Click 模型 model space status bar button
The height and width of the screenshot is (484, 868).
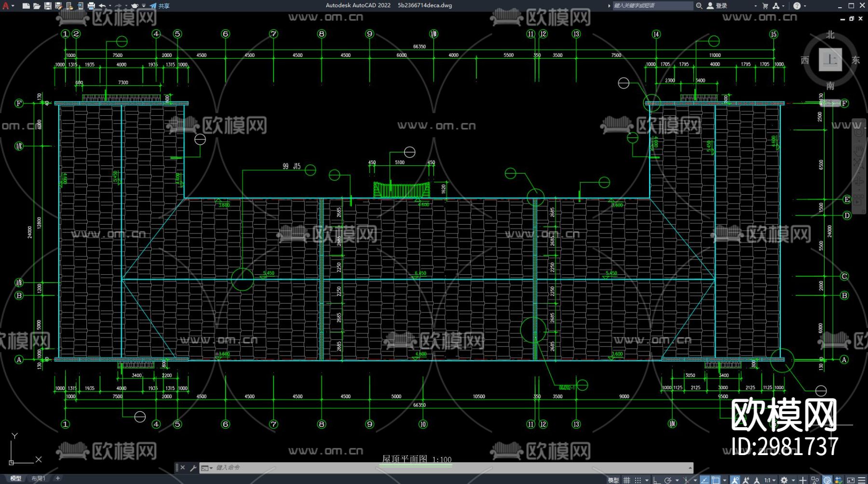coord(613,480)
